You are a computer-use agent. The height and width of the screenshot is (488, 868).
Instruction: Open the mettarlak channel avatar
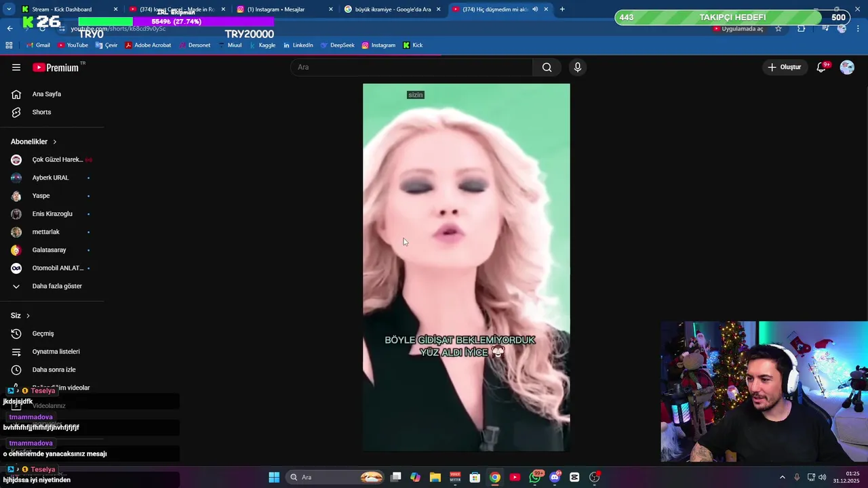coord(16,232)
